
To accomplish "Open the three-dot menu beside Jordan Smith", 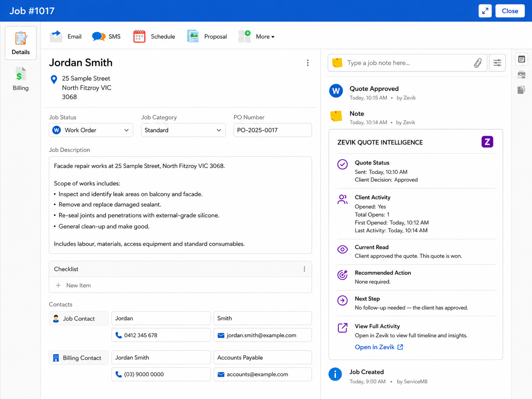I will (x=308, y=63).
